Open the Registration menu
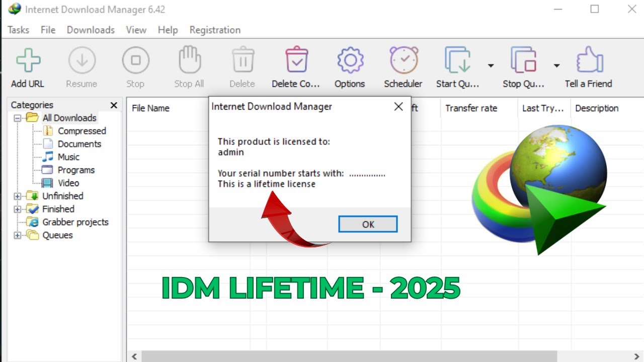Image resolution: width=644 pixels, height=362 pixels. (x=215, y=30)
